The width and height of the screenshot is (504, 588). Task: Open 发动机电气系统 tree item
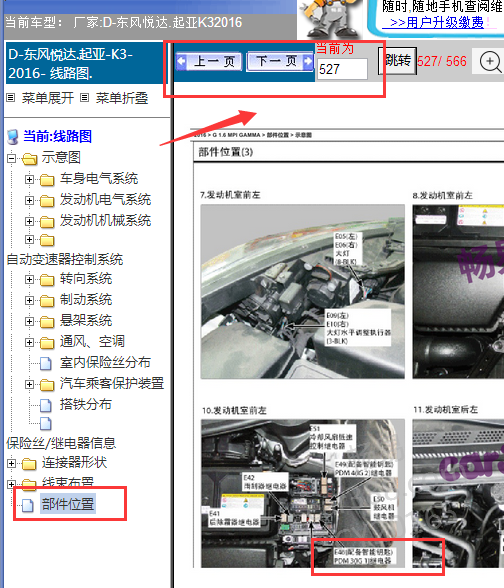click(x=105, y=200)
